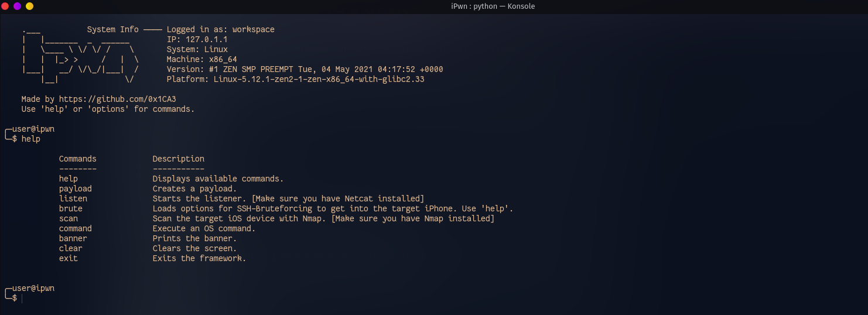Image resolution: width=868 pixels, height=315 pixels.
Task: Click the red close window button
Action: click(5, 6)
